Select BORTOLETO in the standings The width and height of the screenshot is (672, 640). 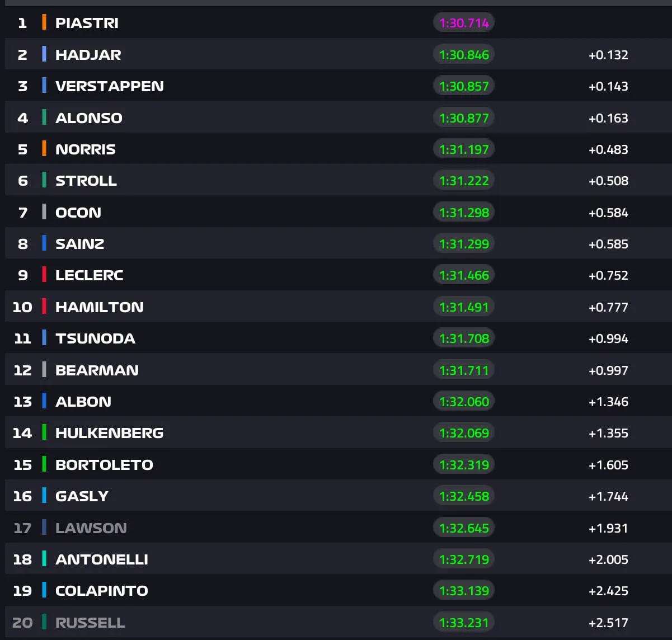pos(104,465)
